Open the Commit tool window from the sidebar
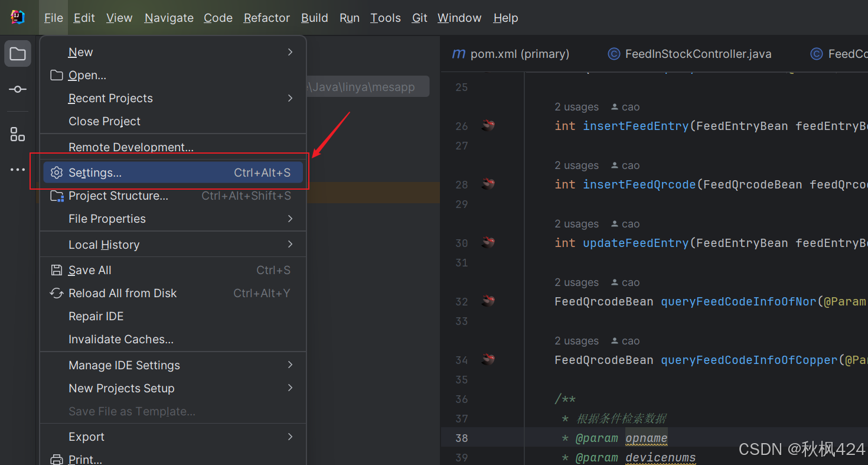The width and height of the screenshot is (868, 465). [17, 89]
